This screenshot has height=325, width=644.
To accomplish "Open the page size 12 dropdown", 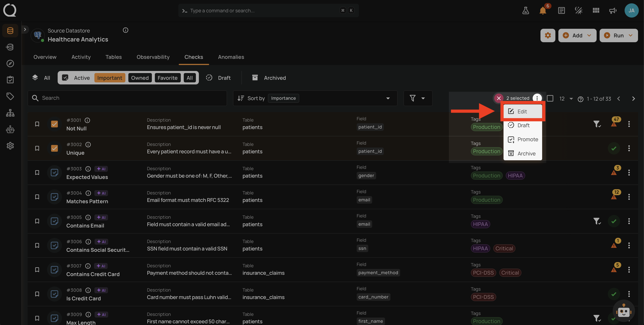I will coord(566,99).
